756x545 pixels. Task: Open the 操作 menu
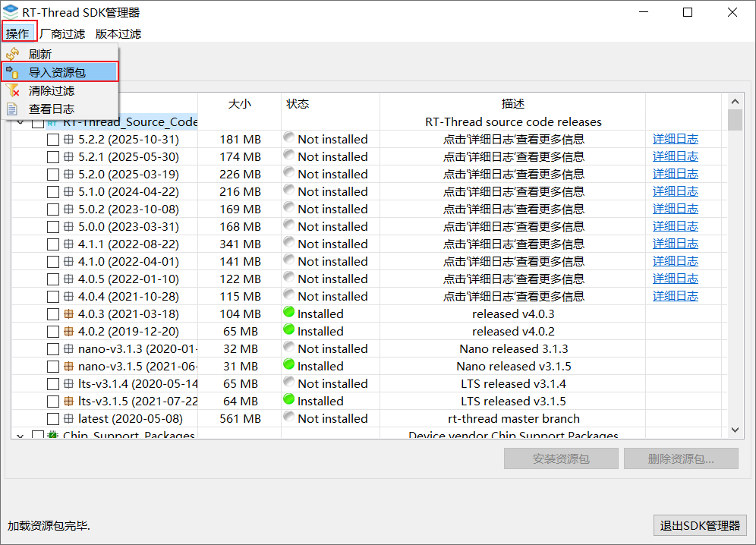point(18,33)
